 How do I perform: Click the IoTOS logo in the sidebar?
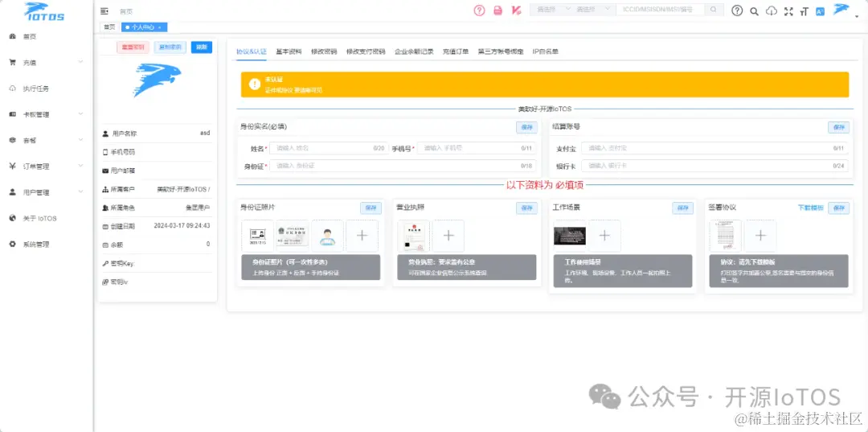(x=44, y=11)
